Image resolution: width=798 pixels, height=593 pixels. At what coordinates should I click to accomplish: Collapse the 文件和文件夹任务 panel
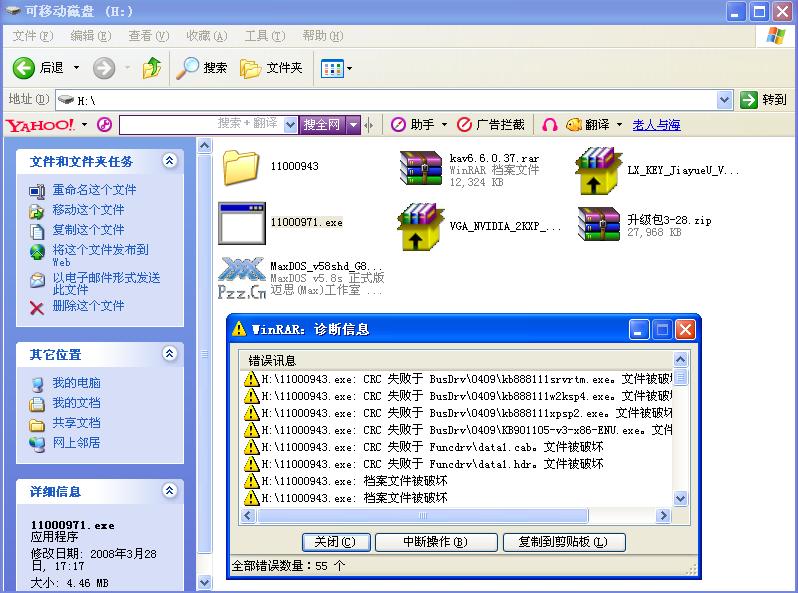(169, 161)
